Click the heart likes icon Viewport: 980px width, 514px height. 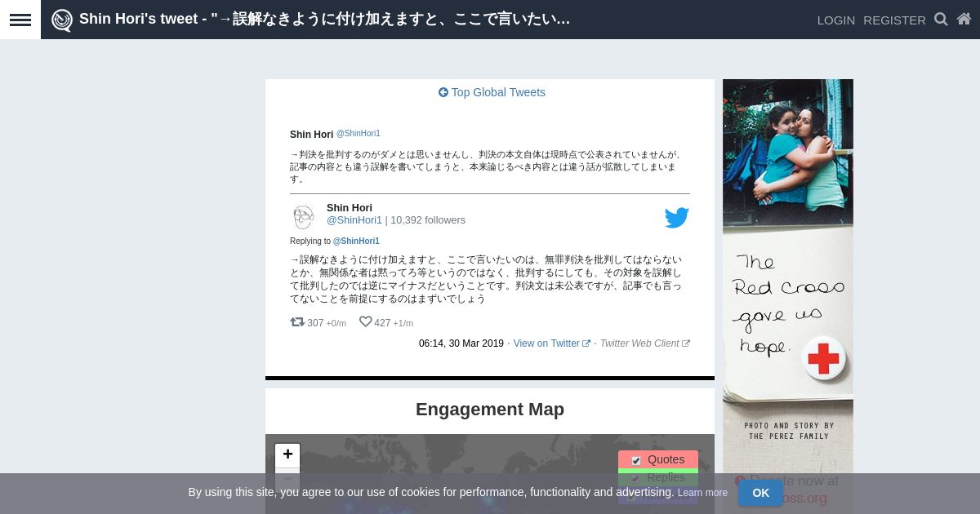365,322
